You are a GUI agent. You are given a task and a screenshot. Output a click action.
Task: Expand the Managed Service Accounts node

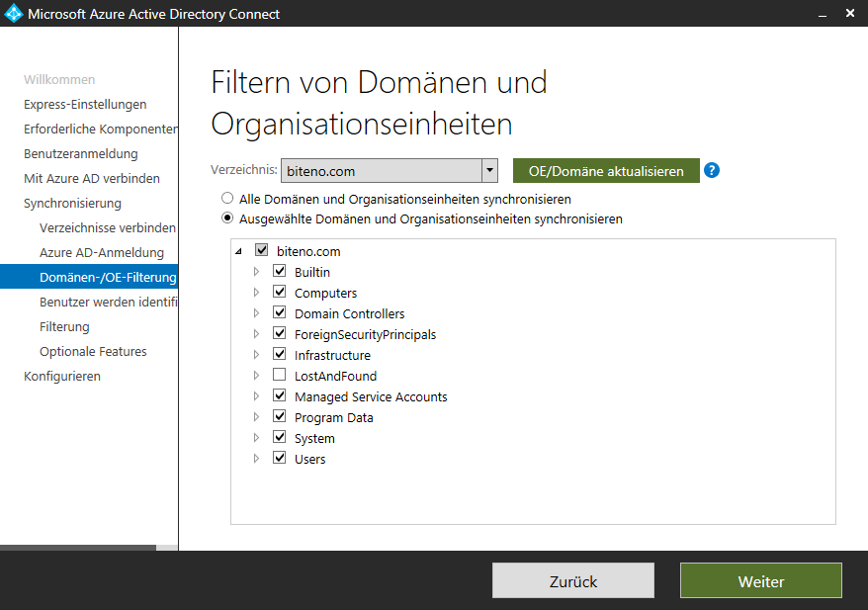point(256,396)
